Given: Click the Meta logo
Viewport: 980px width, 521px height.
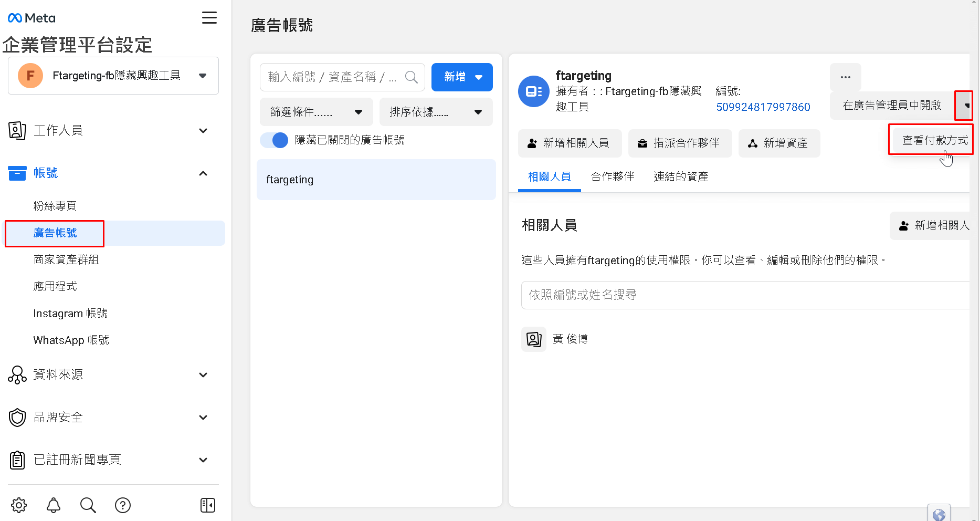Looking at the screenshot, I should (x=31, y=18).
